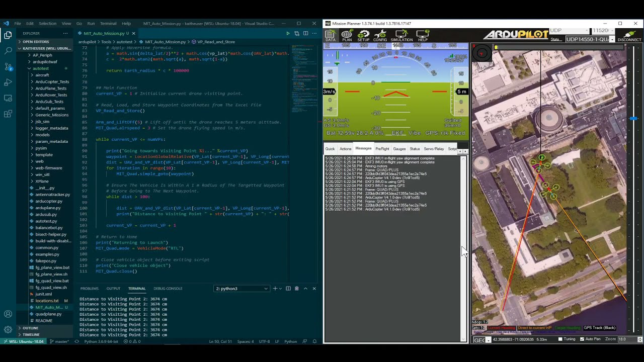Select the Actions tab in Mission Planner
Viewport: 644px width, 362px height.
tap(346, 149)
